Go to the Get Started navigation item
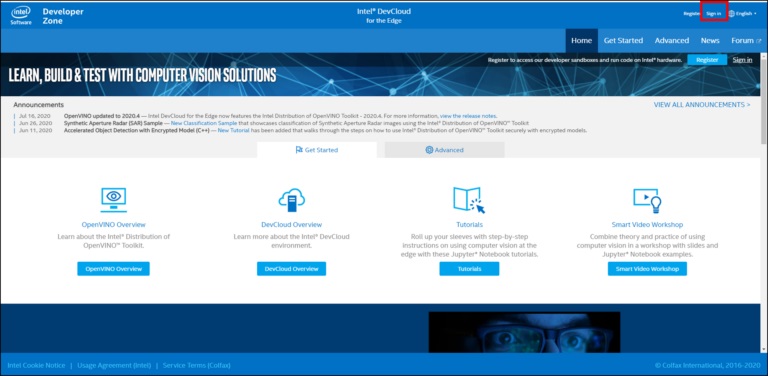 (623, 41)
